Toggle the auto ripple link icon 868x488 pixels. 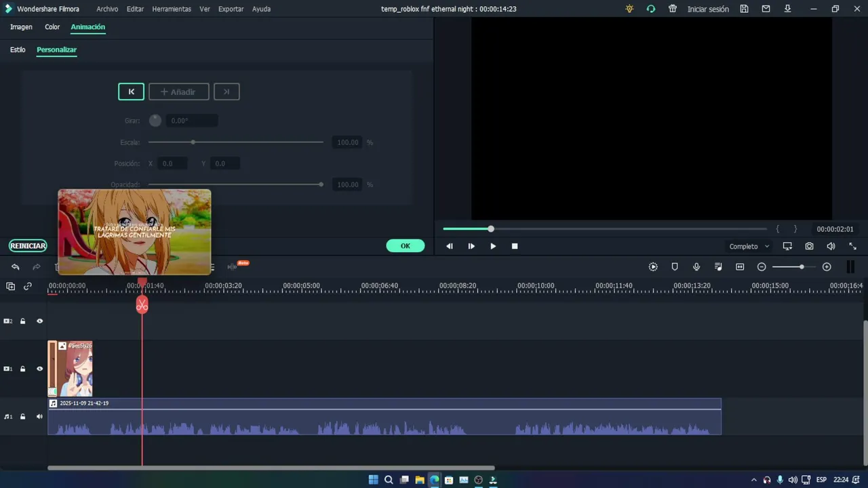28,286
